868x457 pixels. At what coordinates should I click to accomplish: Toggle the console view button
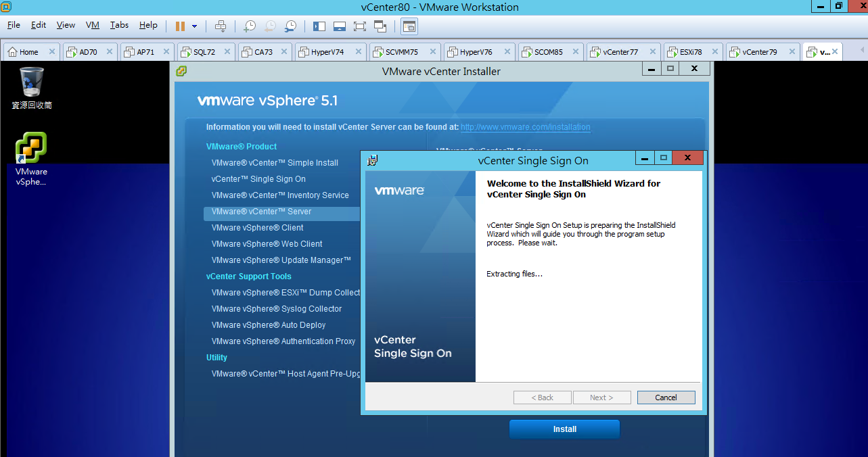click(409, 26)
